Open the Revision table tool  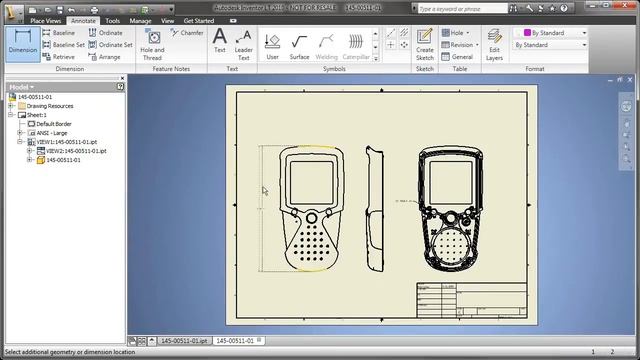tap(457, 45)
